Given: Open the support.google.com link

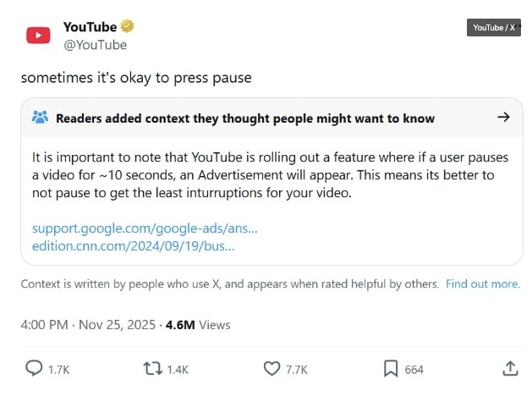Looking at the screenshot, I should pyautogui.click(x=145, y=228).
